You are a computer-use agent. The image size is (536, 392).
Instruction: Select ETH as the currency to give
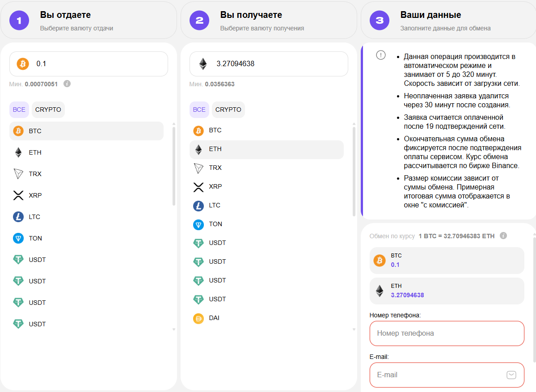(35, 152)
